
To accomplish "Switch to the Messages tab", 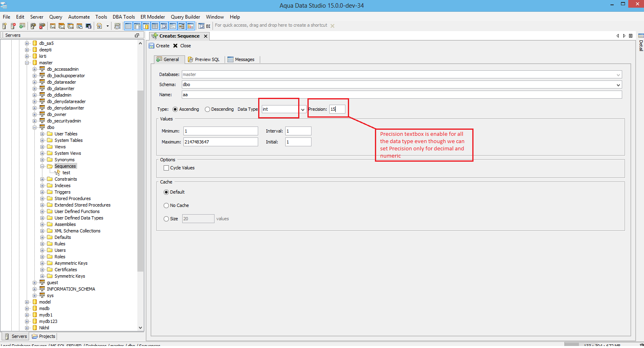I will (x=241, y=59).
